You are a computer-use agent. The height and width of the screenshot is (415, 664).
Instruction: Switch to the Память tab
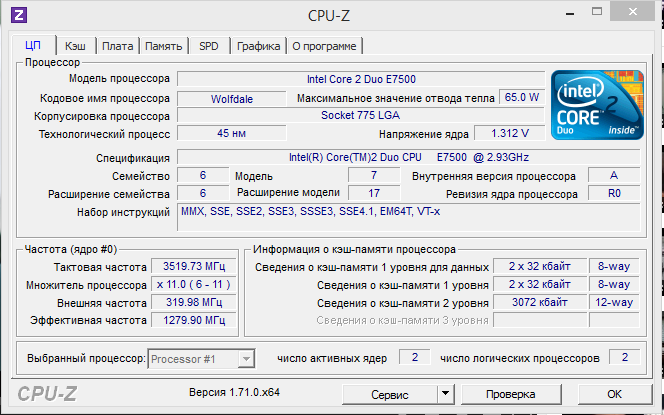point(163,46)
